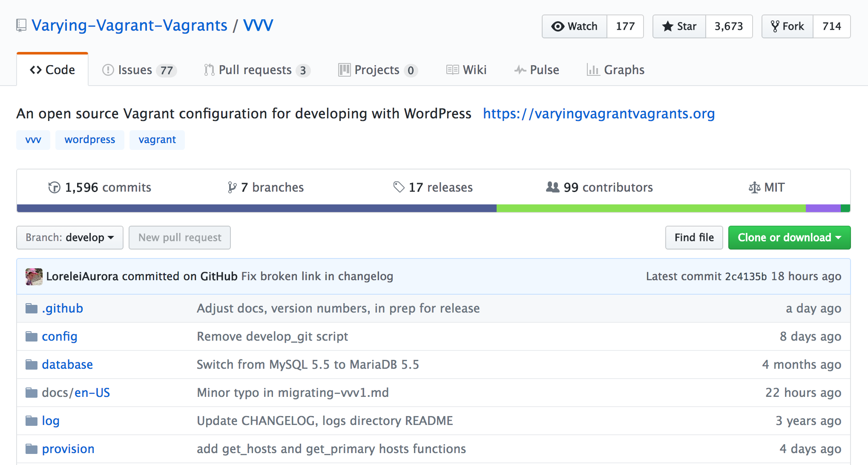The height and width of the screenshot is (465, 868).
Task: Open the .github folder icon
Action: point(32,308)
